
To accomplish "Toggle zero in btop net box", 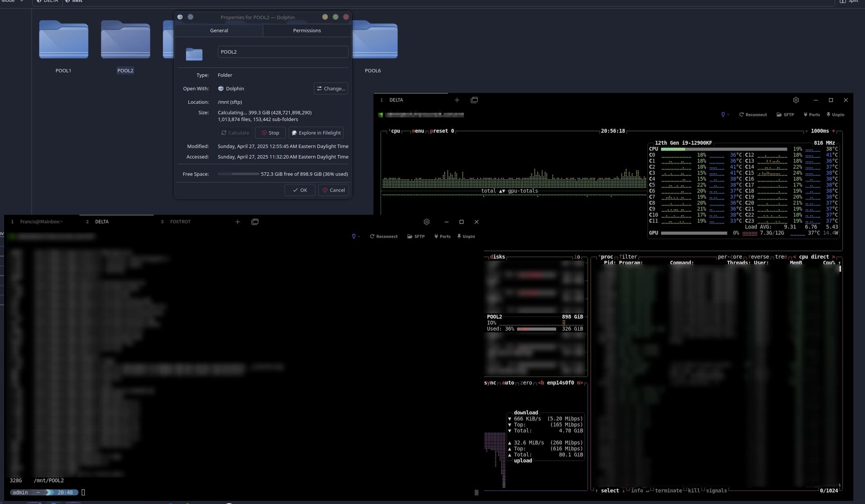I will click(x=526, y=383).
